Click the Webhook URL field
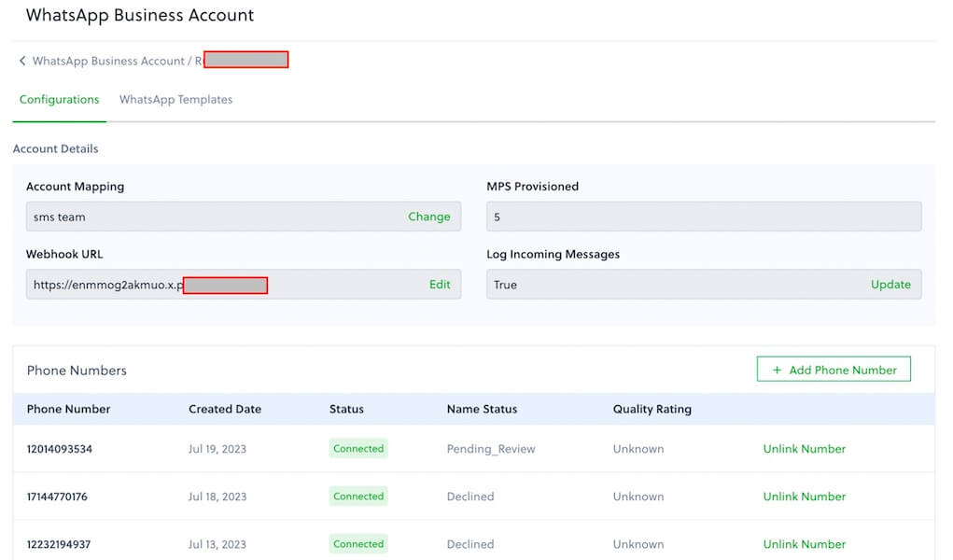The height and width of the screenshot is (560, 953). [x=224, y=285]
